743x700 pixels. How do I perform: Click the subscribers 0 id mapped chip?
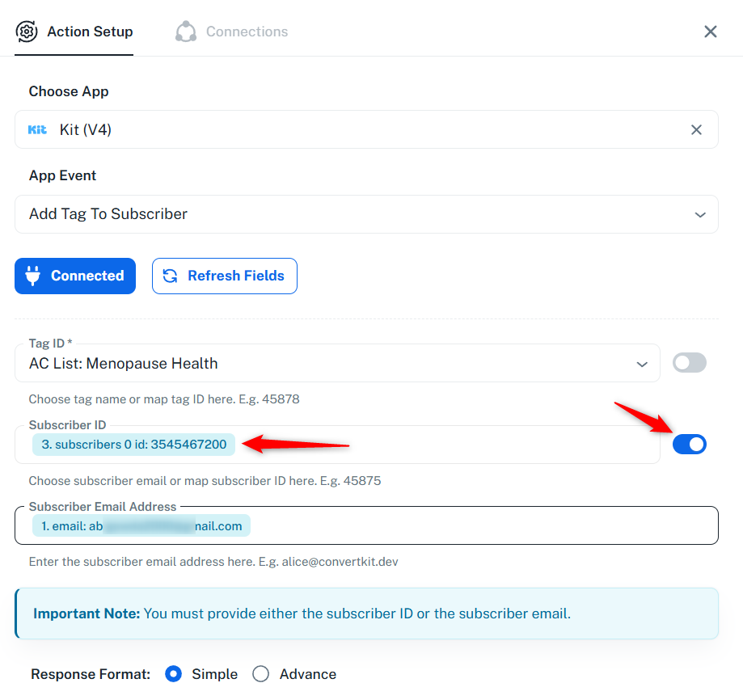(x=133, y=445)
